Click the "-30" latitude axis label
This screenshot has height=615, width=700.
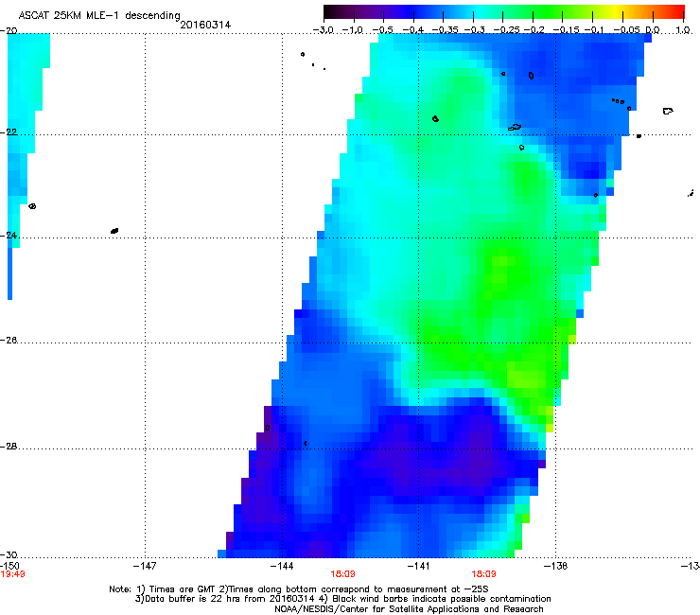(9, 555)
